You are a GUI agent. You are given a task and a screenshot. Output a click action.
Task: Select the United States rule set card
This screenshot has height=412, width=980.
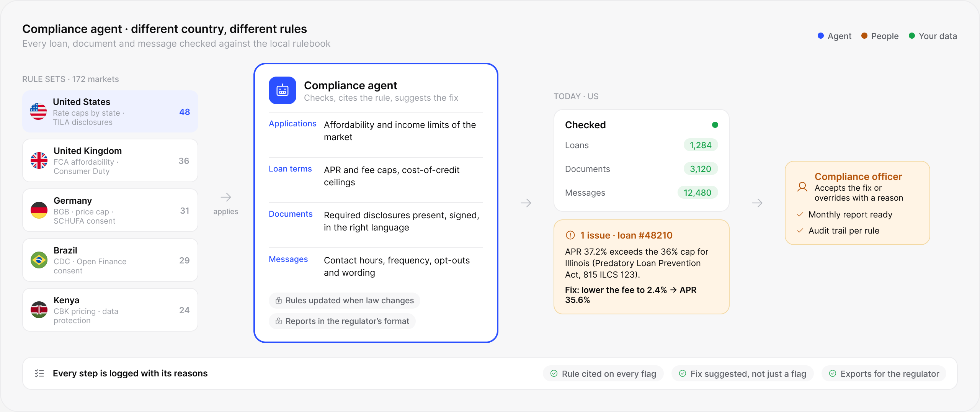coord(110,111)
